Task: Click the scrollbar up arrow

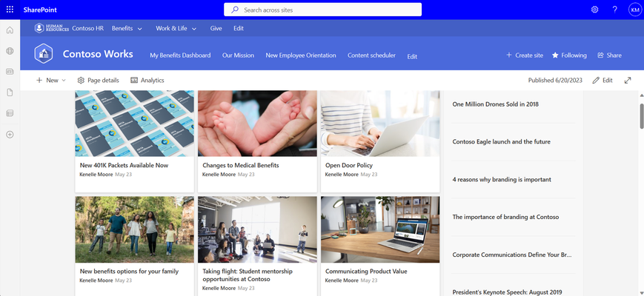Action: (642, 95)
